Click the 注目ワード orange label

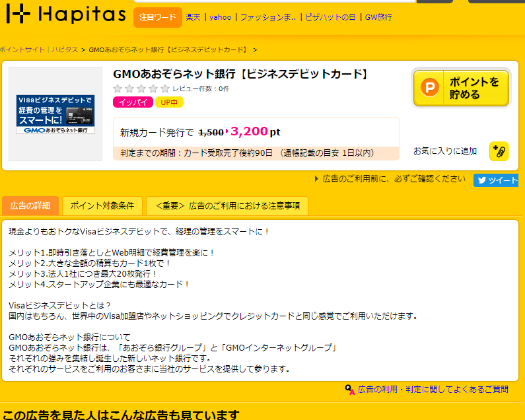(158, 17)
